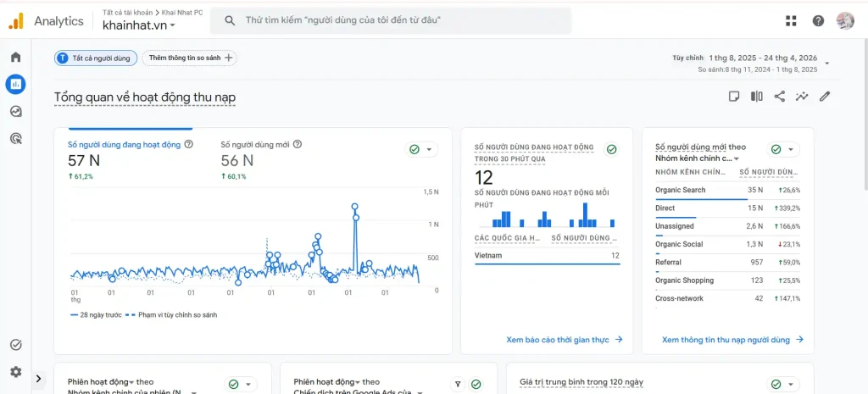The height and width of the screenshot is (394, 868).
Task: Click the 'Direct' channel row
Action: click(x=727, y=208)
